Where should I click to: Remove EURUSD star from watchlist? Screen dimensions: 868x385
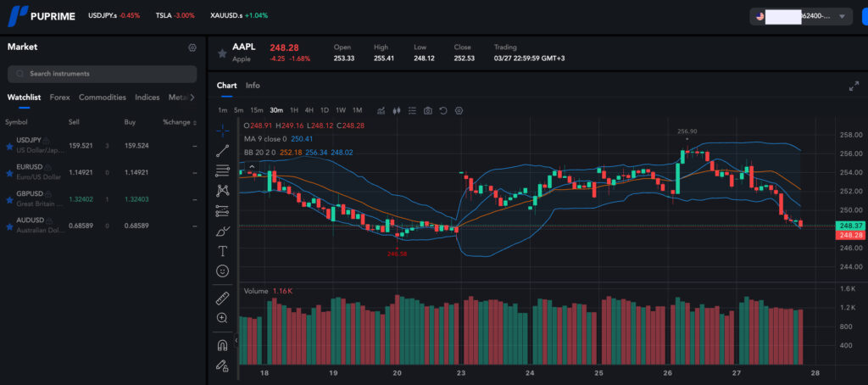pos(9,173)
